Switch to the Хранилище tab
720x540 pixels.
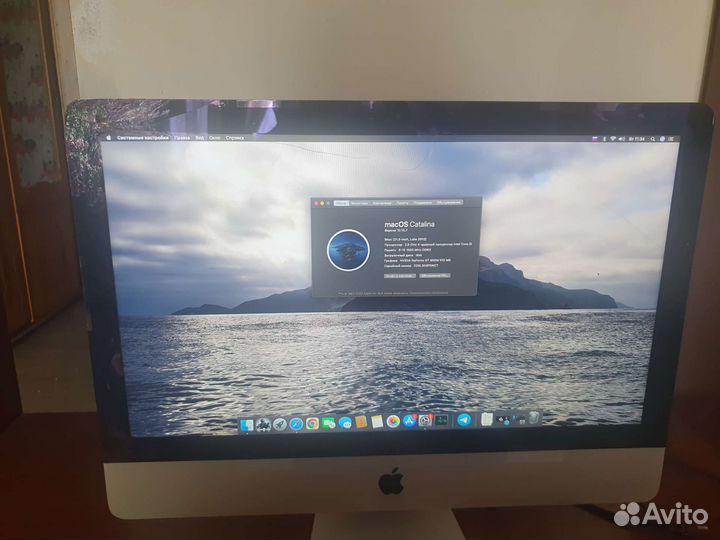(382, 203)
